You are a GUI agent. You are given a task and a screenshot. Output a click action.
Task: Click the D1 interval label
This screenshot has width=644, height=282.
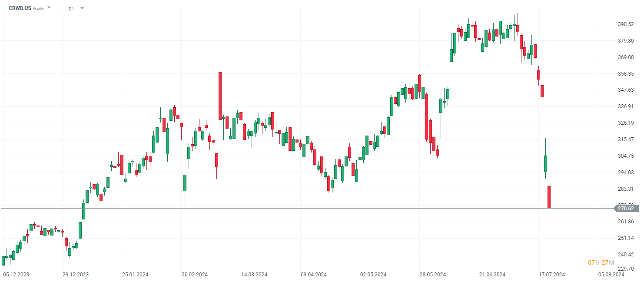71,8
